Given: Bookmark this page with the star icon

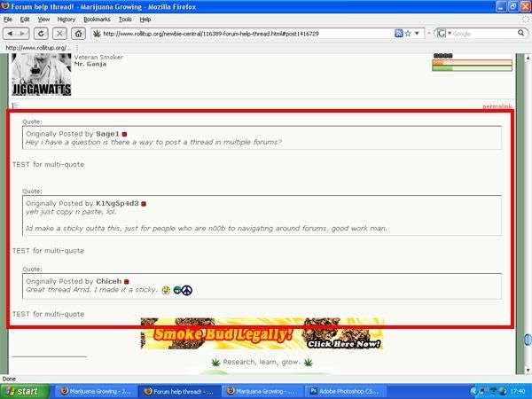Looking at the screenshot, I should click(x=408, y=34).
